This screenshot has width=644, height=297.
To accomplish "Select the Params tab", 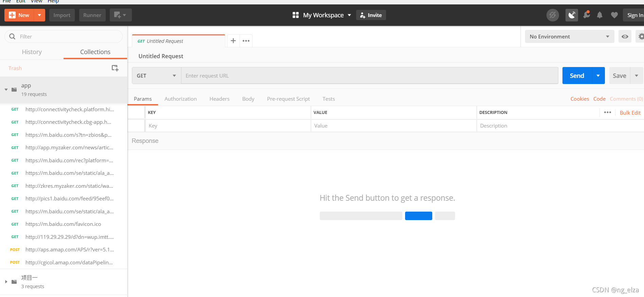I will point(143,99).
